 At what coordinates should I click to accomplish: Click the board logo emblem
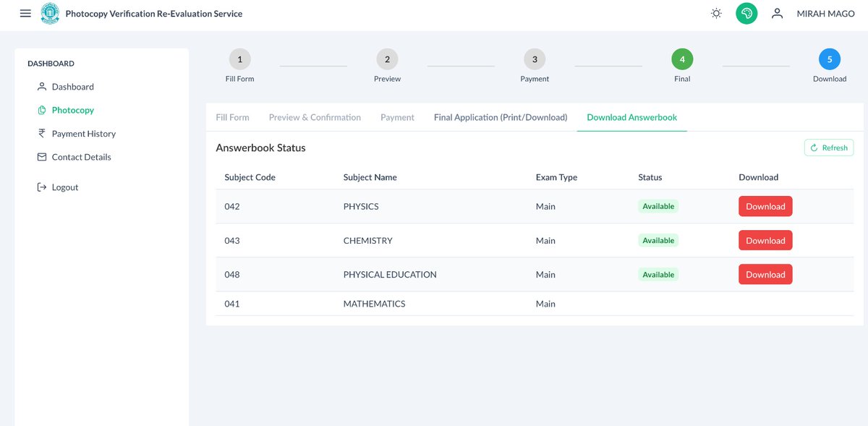(x=51, y=13)
